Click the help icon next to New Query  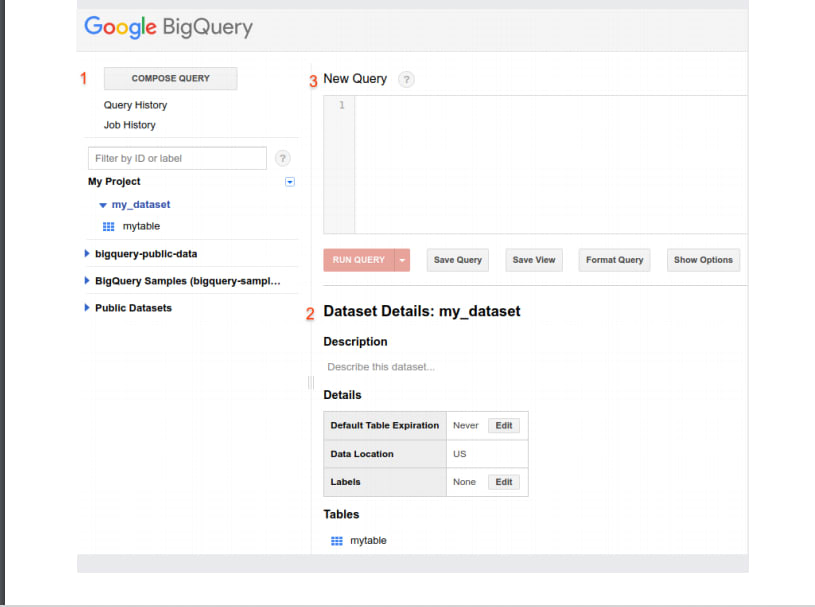pos(406,80)
